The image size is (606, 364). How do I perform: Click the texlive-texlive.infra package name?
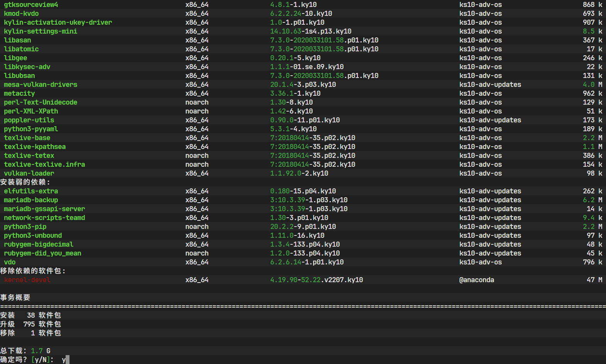click(44, 164)
